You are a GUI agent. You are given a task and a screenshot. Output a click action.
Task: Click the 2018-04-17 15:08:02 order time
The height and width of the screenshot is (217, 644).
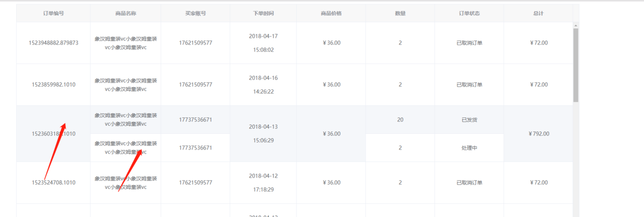coord(263,43)
